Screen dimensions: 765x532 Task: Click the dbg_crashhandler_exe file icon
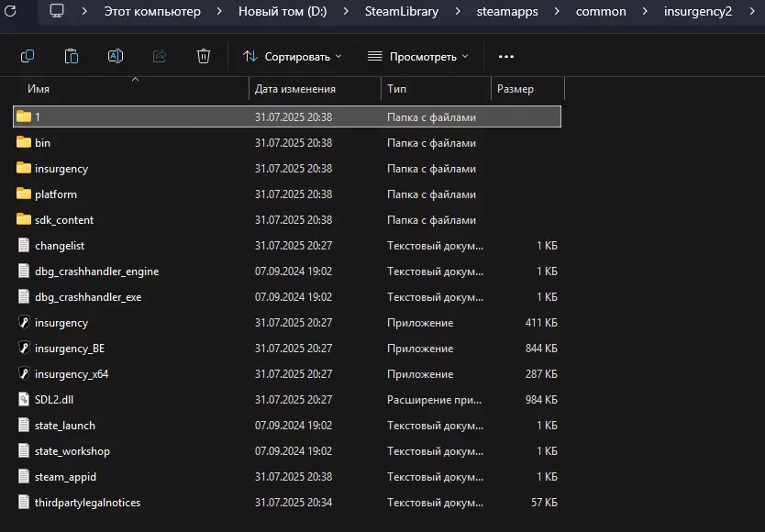[24, 297]
